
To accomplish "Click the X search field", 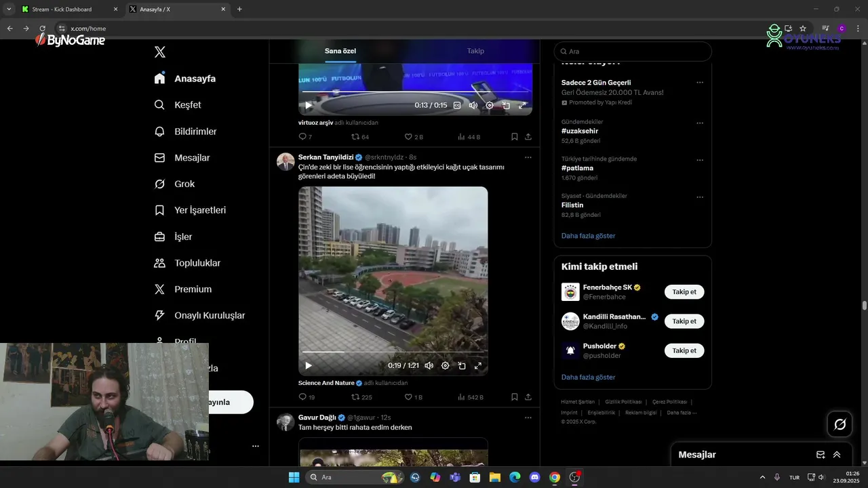I will [633, 52].
